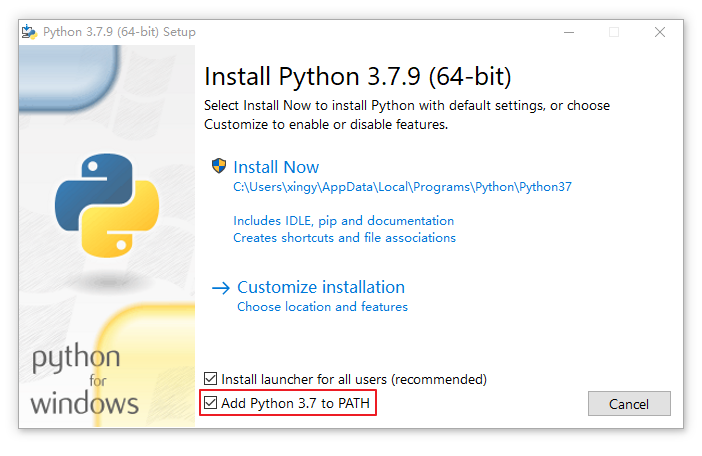Start installation with Install Now
Image resolution: width=702 pixels, height=456 pixels.
pyautogui.click(x=276, y=167)
